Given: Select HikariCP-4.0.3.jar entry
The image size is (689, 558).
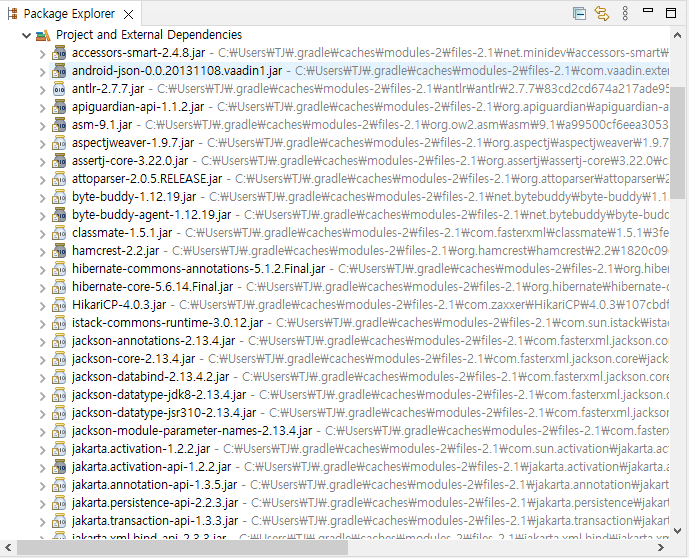Looking at the screenshot, I should pyautogui.click(x=359, y=305).
